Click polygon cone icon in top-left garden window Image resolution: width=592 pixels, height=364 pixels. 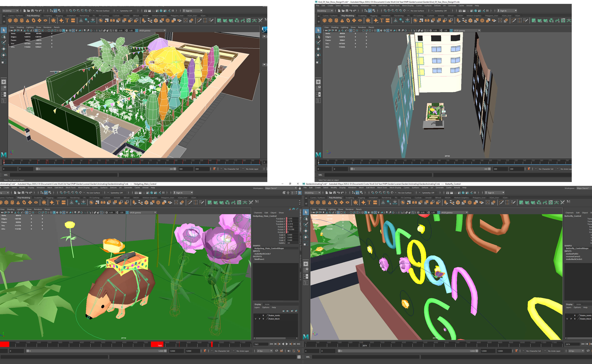(x=28, y=21)
